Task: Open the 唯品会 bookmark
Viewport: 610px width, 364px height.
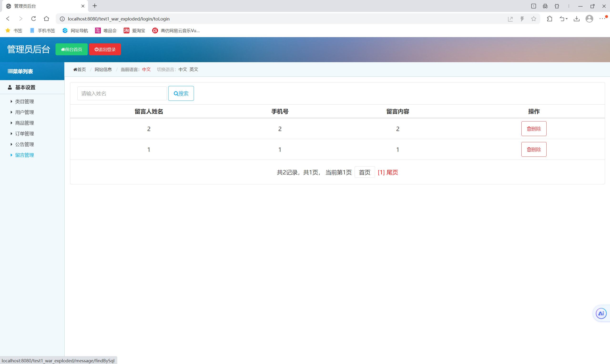Action: 106,30
